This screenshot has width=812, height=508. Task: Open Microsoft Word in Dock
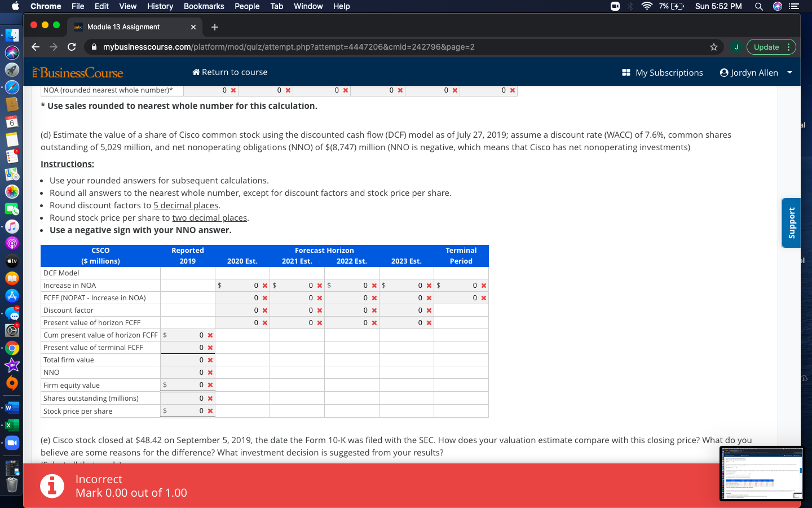tap(12, 408)
